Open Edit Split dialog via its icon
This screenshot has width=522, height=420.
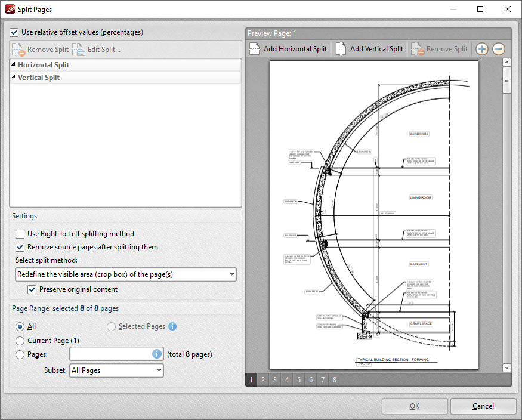point(80,49)
